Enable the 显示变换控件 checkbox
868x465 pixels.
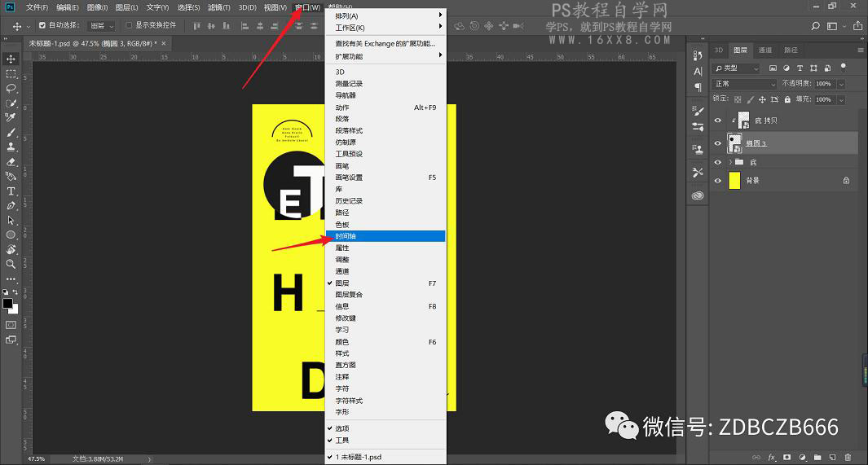click(x=129, y=25)
